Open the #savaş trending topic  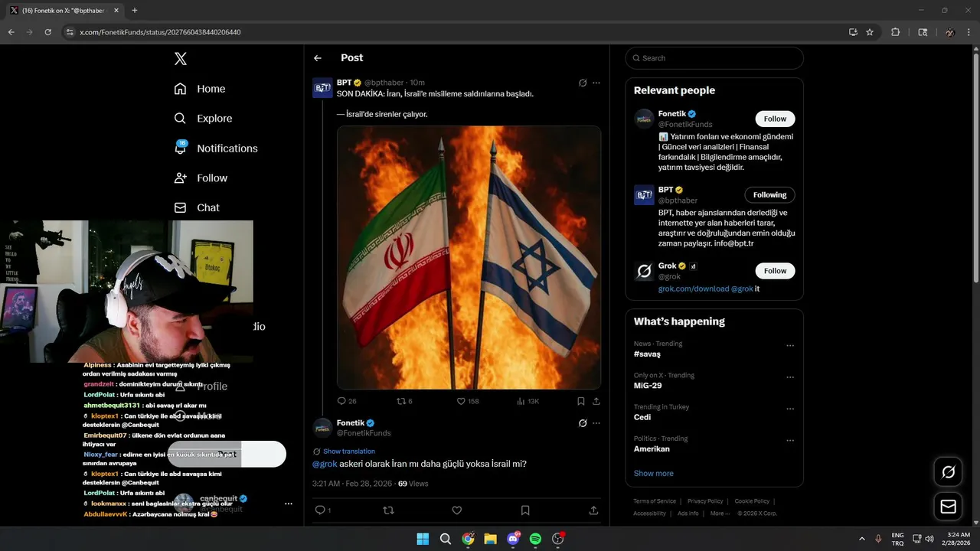coord(647,354)
